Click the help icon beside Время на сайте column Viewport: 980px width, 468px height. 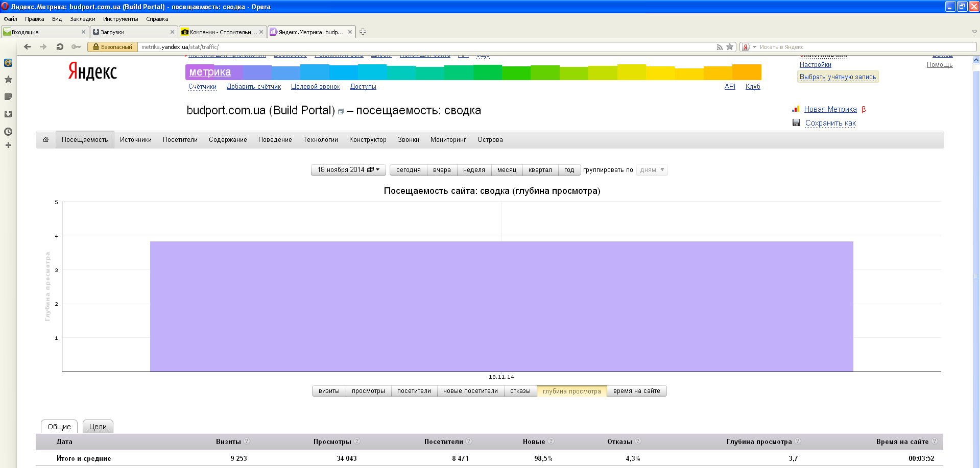click(935, 441)
